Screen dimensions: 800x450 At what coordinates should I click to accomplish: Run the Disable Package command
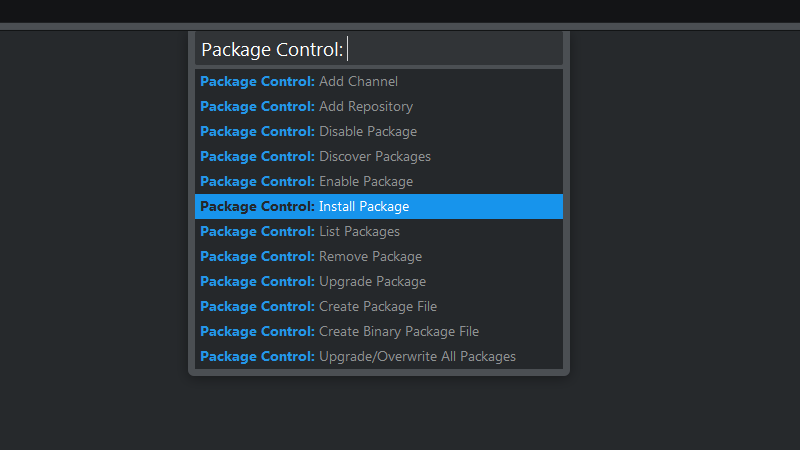(x=378, y=132)
